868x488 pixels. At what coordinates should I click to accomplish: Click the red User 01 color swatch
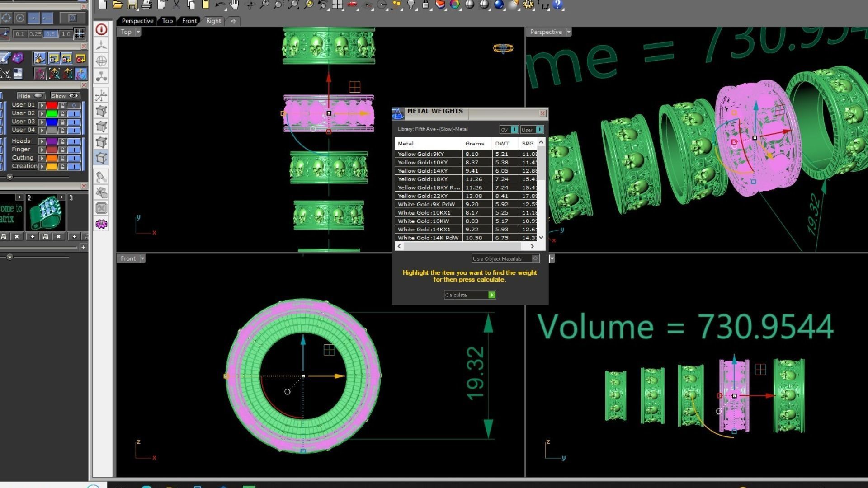[52, 105]
